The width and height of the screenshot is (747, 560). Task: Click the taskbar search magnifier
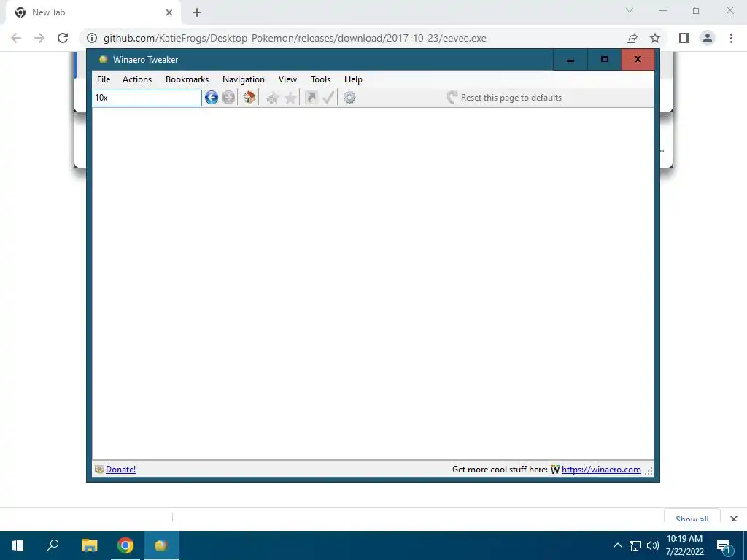[x=53, y=545]
